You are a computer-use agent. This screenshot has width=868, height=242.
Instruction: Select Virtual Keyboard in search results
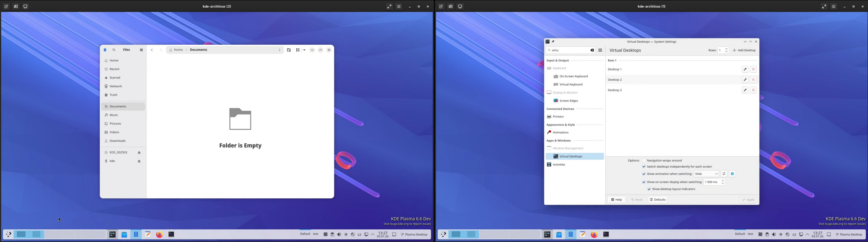click(571, 84)
